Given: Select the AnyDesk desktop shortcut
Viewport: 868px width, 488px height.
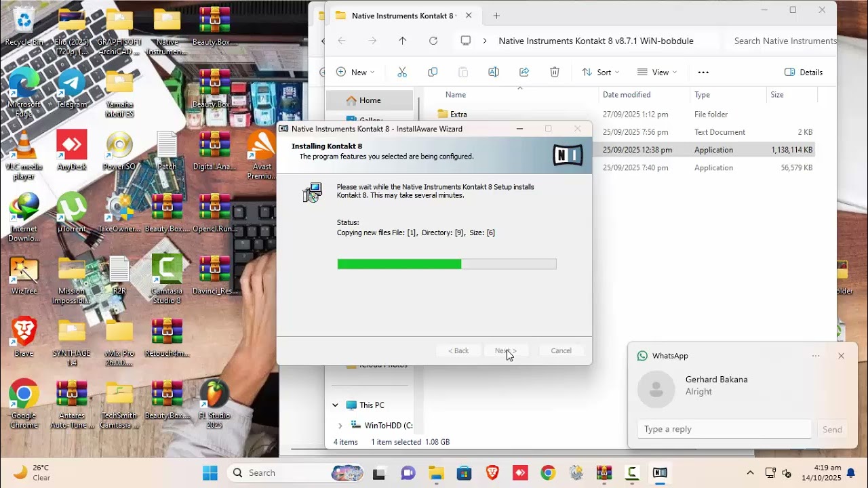Looking at the screenshot, I should [72, 150].
